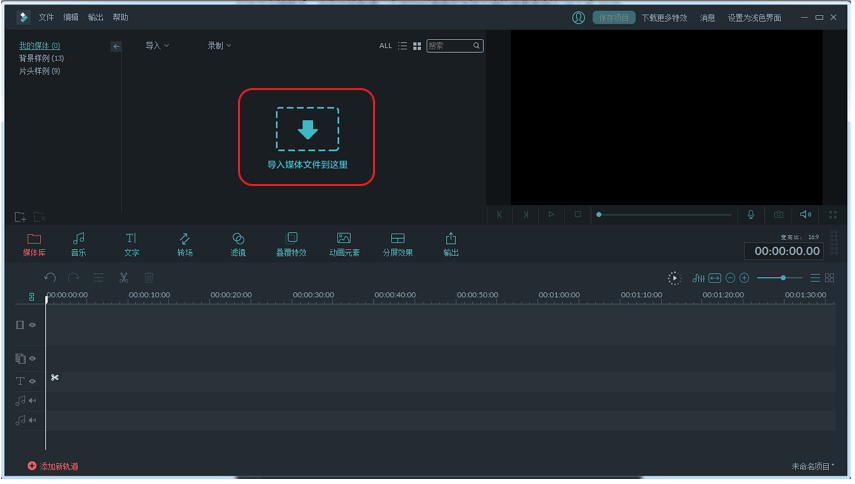Click the user account icon
This screenshot has width=855, height=484.
[579, 18]
